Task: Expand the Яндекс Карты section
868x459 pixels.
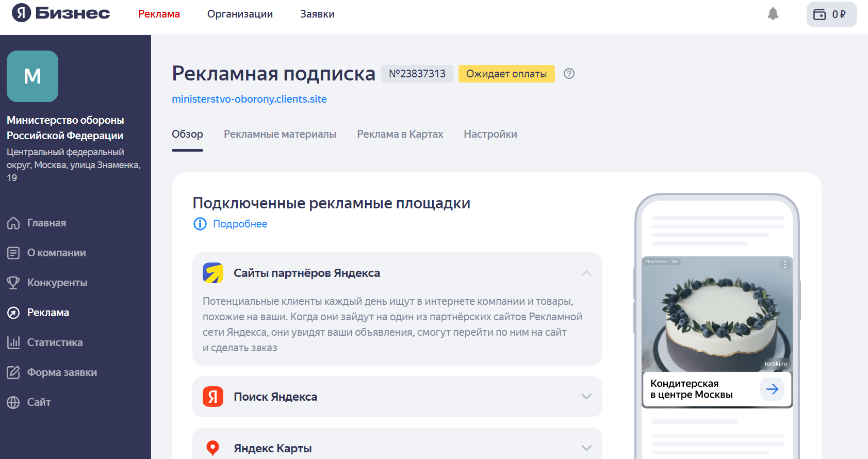Action: pyautogui.click(x=586, y=448)
